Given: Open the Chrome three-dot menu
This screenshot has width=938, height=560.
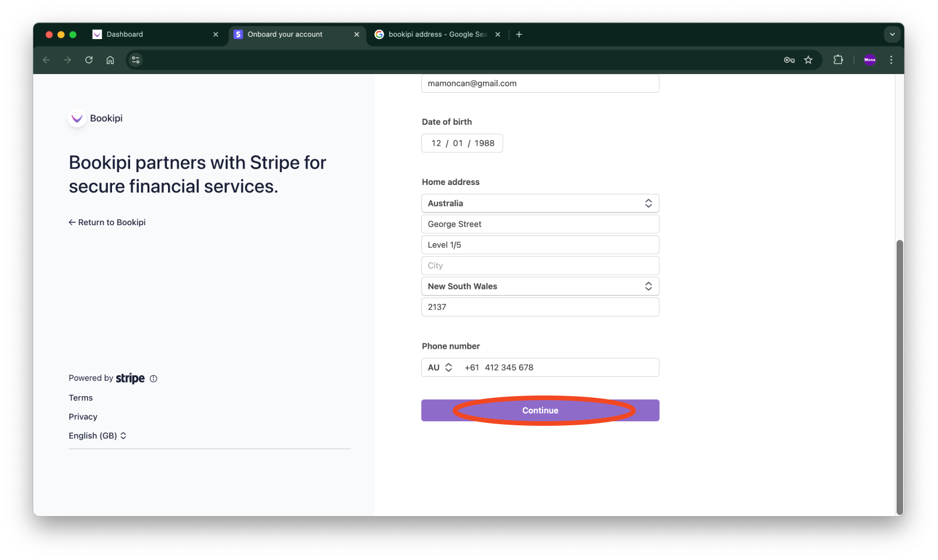Looking at the screenshot, I should 891,60.
